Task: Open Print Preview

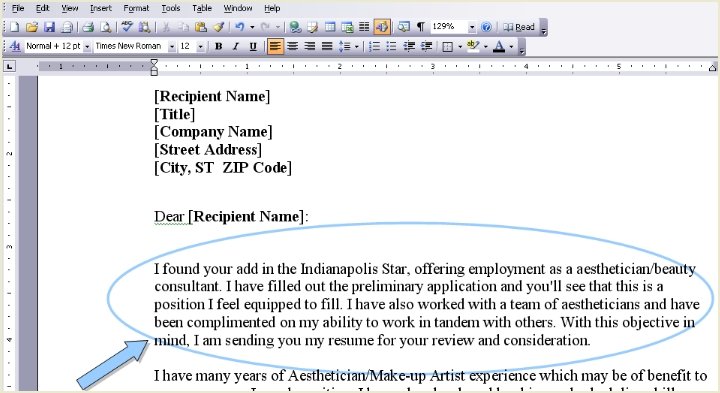Action: 106,27
